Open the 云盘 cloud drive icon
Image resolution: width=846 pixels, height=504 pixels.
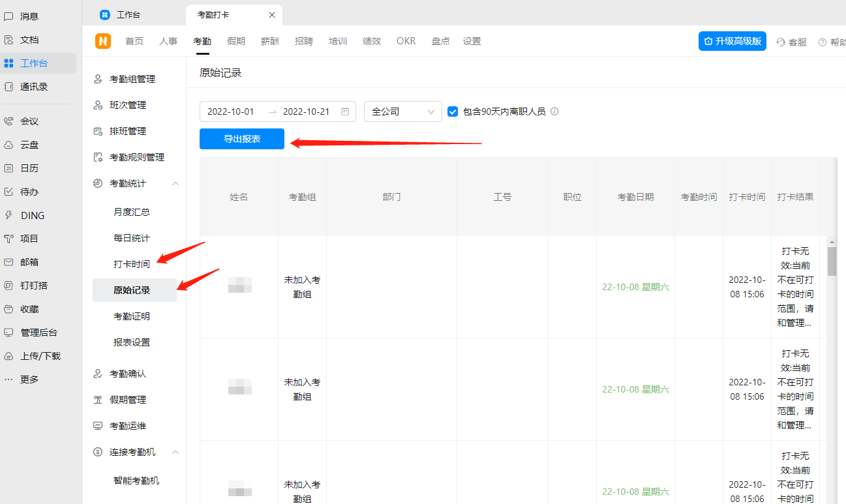click(x=8, y=145)
